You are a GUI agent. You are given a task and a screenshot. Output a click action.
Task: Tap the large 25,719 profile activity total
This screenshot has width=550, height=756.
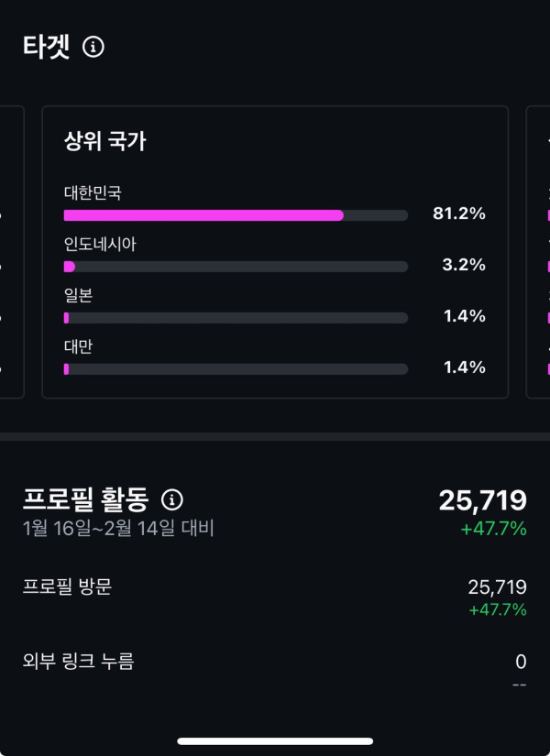tap(482, 500)
